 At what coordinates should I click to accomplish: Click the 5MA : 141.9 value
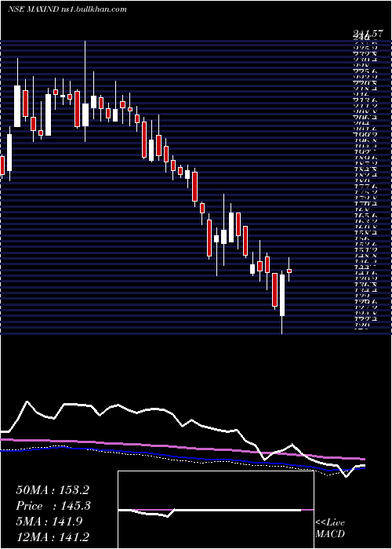click(49, 522)
